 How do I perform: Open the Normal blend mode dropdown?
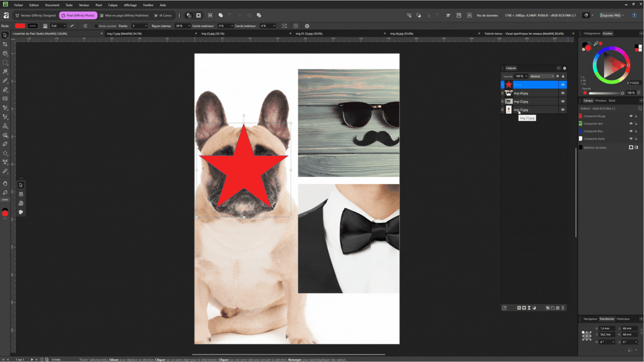(542, 76)
